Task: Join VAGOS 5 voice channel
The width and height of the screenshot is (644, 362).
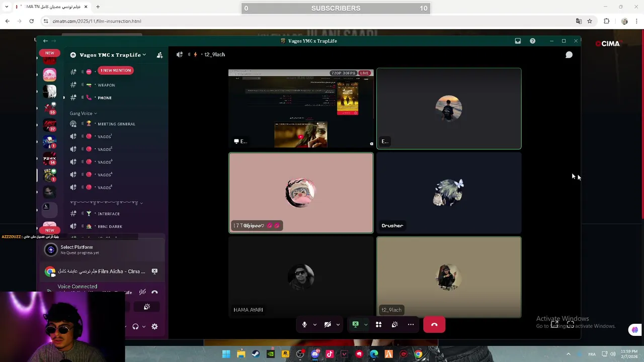Action: (x=116, y=187)
